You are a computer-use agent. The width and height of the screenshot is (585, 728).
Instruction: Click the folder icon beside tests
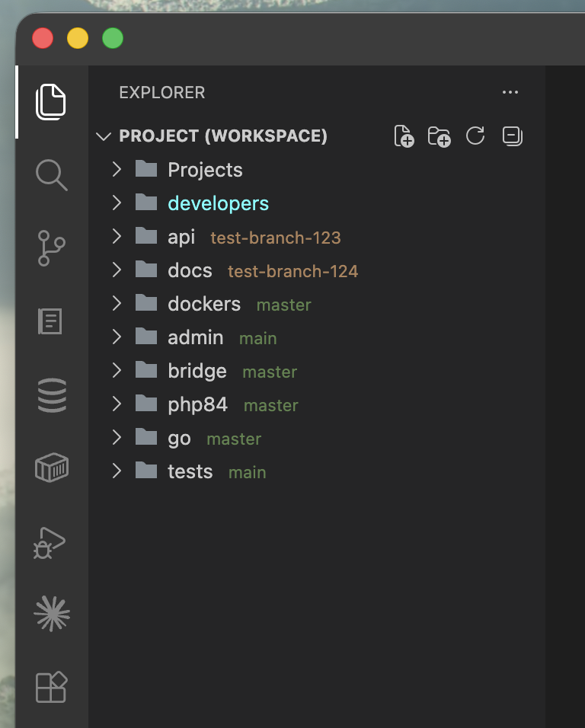point(146,470)
